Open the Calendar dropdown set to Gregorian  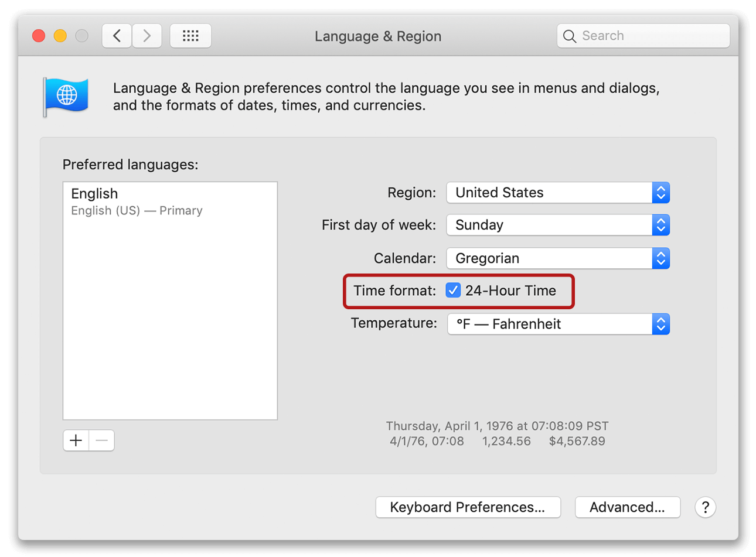tap(557, 258)
